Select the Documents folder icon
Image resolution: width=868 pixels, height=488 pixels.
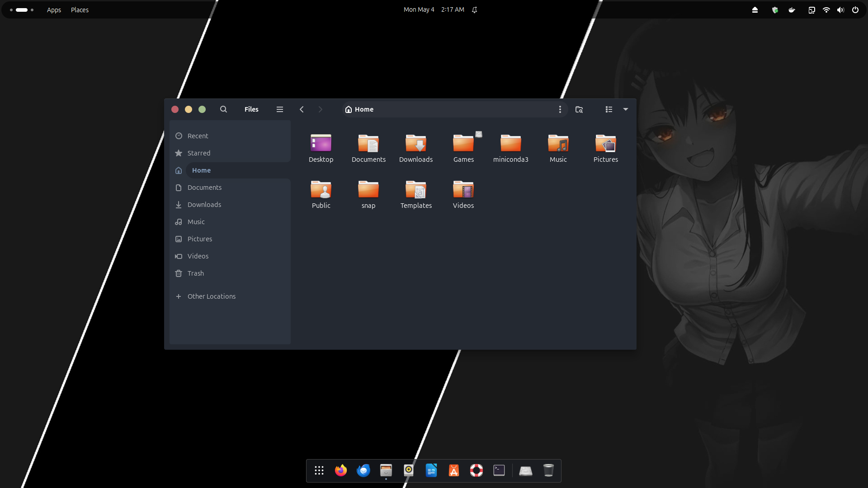[x=368, y=143]
